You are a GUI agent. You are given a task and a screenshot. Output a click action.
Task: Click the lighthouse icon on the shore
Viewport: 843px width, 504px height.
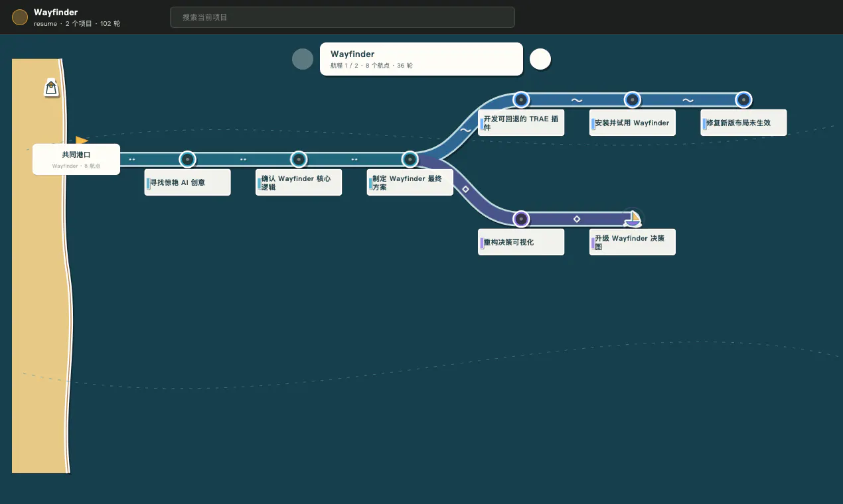[51, 88]
